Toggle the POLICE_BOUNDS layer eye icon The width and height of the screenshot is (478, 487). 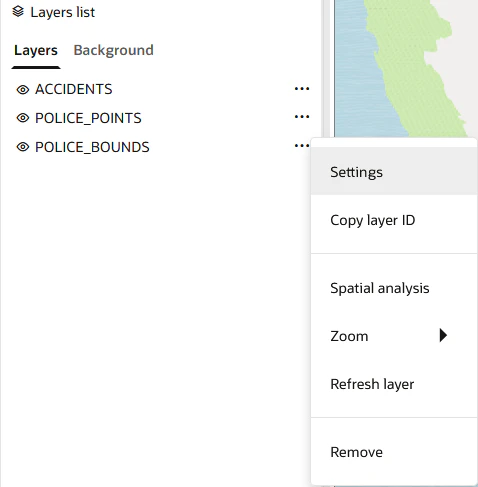[23, 147]
